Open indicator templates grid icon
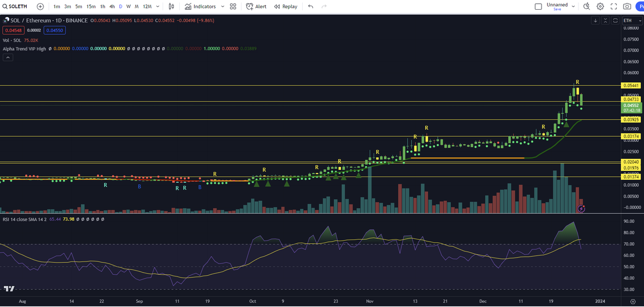Viewport: 644px width, 307px height. pos(233,6)
